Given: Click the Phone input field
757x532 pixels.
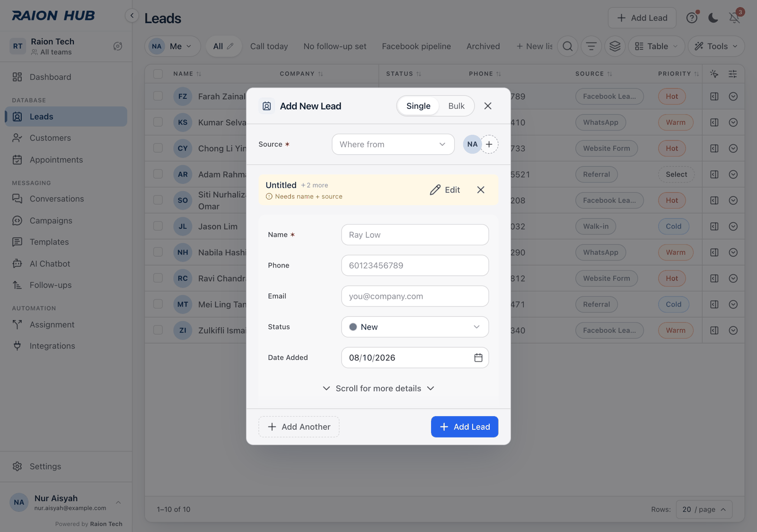Looking at the screenshot, I should click(x=415, y=265).
